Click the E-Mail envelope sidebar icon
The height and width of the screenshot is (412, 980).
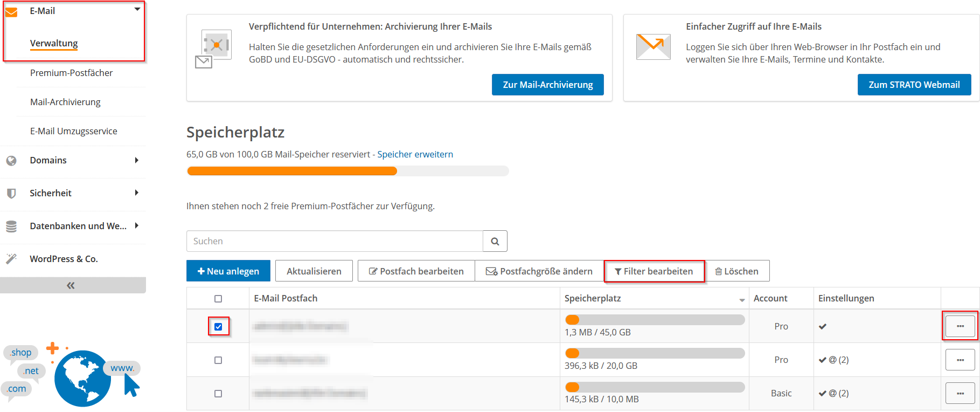(x=11, y=12)
